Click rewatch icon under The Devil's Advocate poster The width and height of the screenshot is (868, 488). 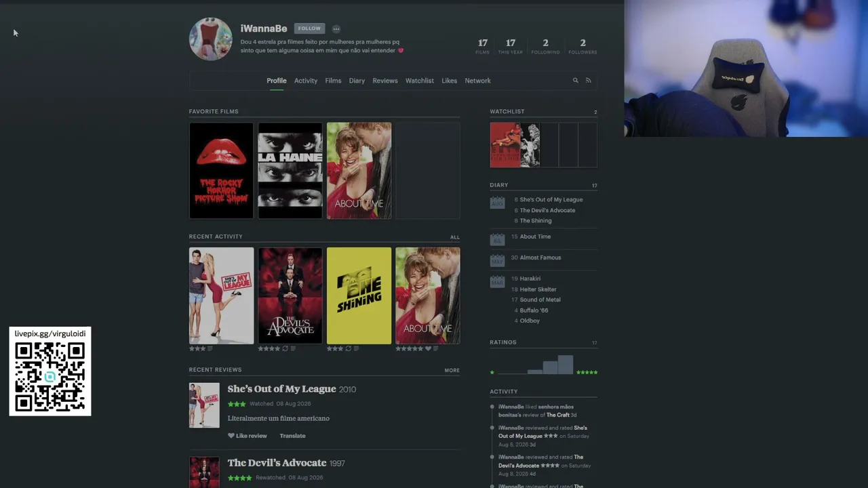point(285,349)
